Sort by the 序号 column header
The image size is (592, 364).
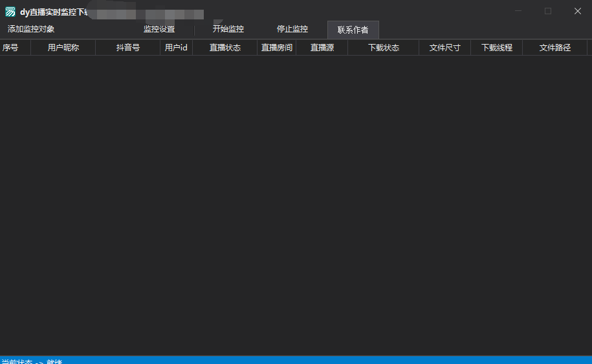tap(10, 48)
